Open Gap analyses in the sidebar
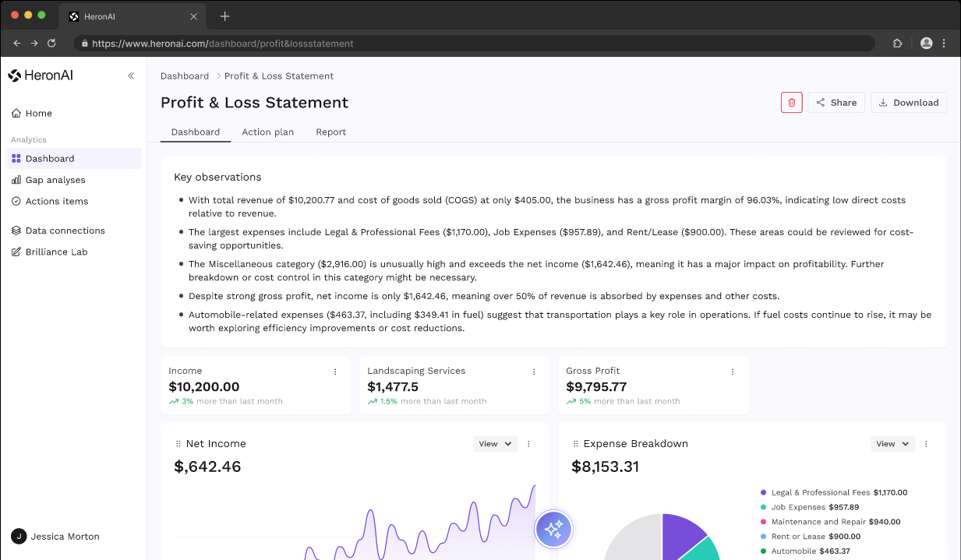Screen dimensions: 961x560 tap(73, 180)
